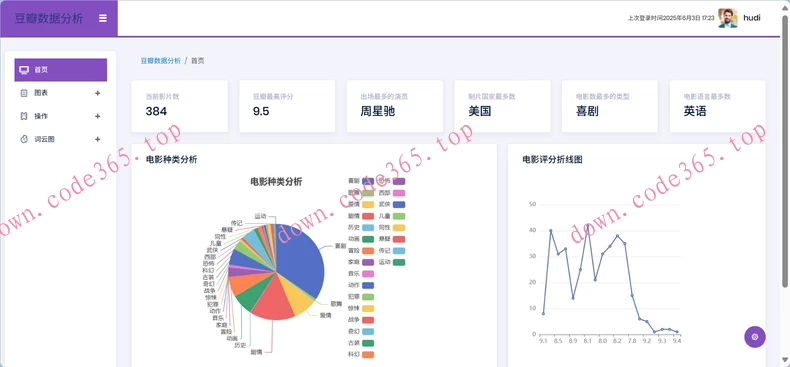790x367 pixels.
Task: Toggle the 儿童 legend entry
Action: point(392,216)
